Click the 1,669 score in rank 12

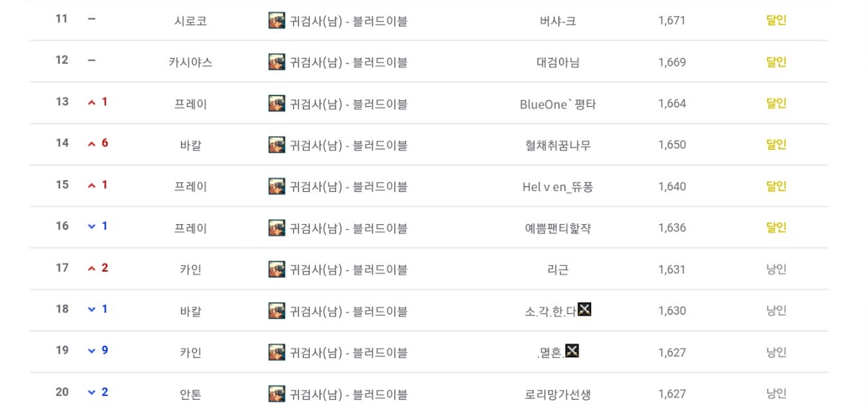[672, 62]
